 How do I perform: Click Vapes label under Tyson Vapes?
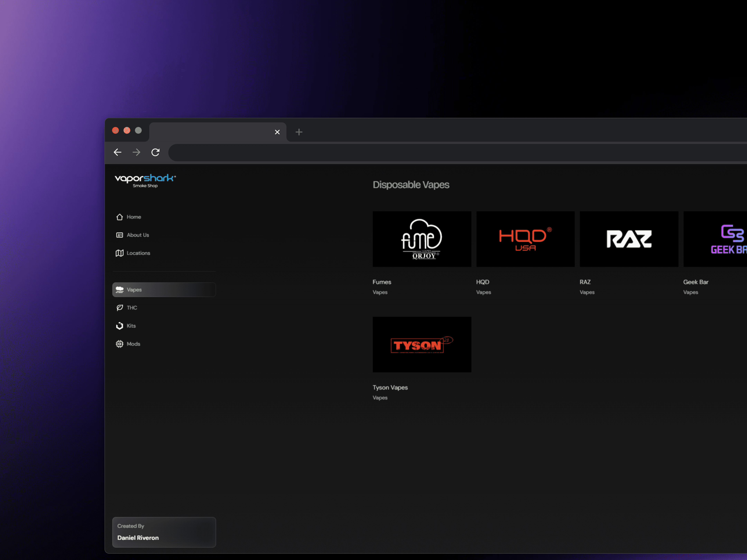(380, 398)
